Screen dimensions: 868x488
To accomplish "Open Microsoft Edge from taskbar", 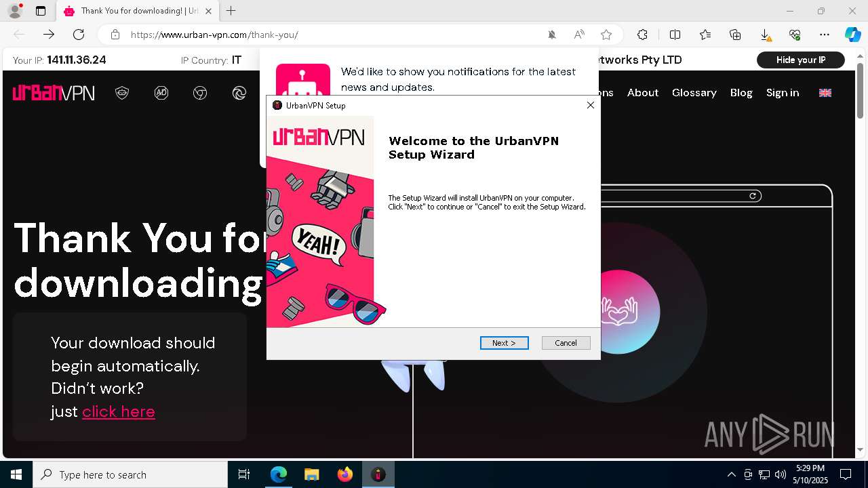I will click(x=279, y=474).
